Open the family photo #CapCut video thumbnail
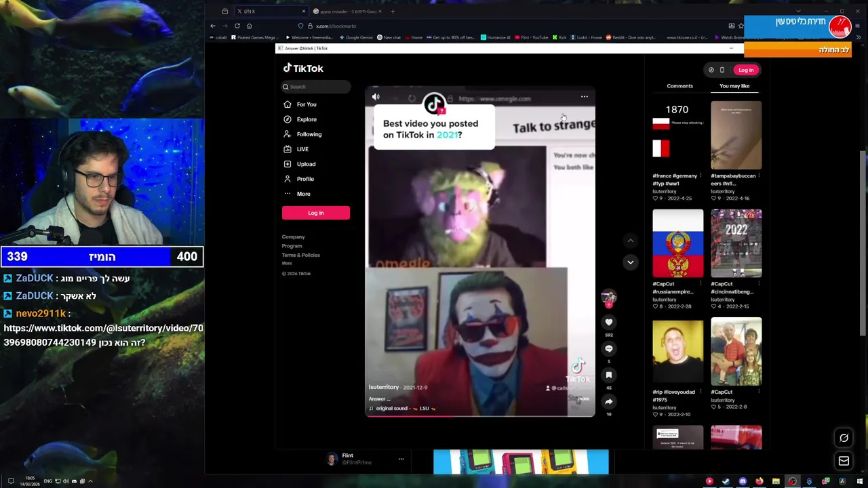The height and width of the screenshot is (488, 868). tap(736, 352)
